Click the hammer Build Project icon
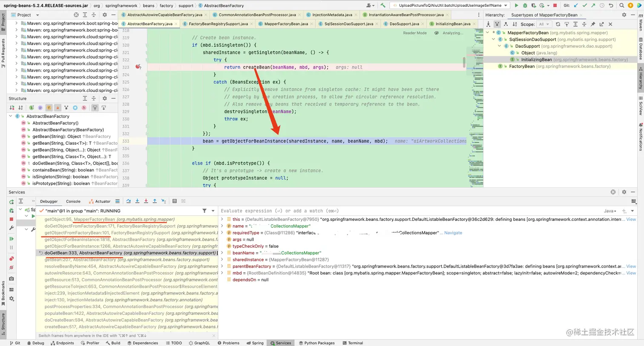This screenshot has height=346, width=644. (383, 6)
